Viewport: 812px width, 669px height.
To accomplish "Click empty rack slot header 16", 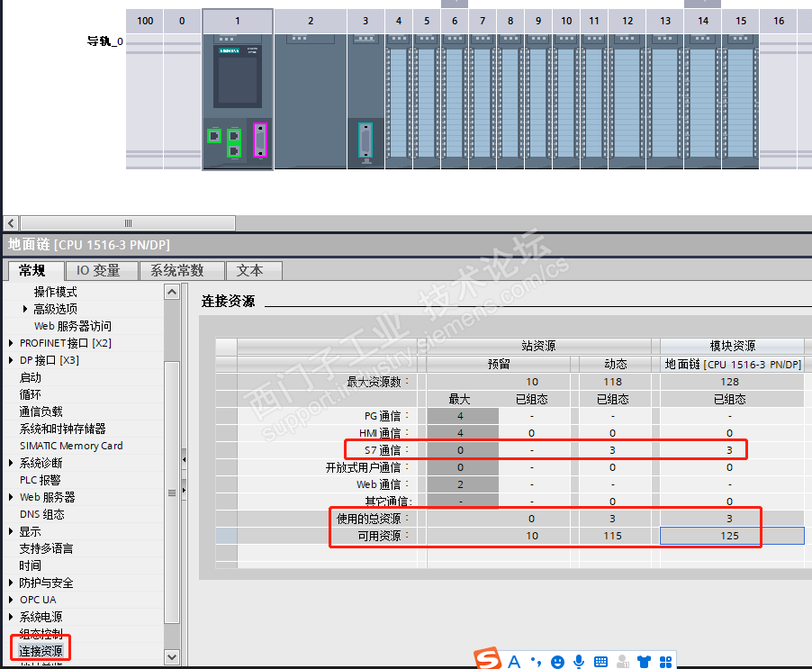I will click(x=779, y=21).
